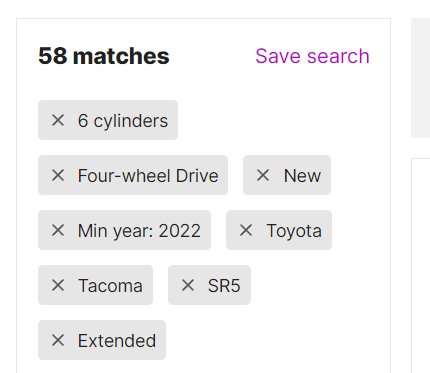430x373 pixels.
Task: Remove Extended cab filter with X
Action: [58, 340]
